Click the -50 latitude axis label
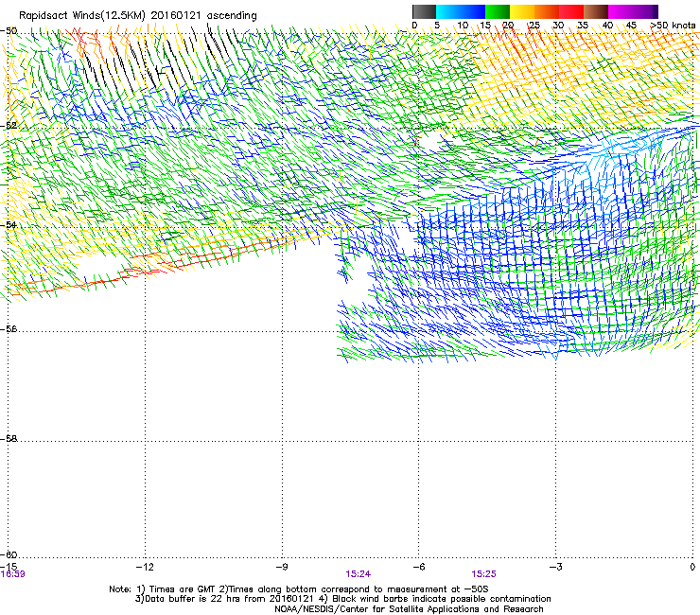The image size is (700, 615). 9,31
